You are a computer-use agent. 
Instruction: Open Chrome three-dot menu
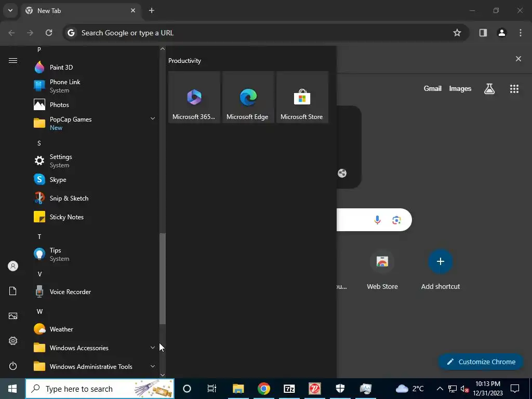tap(521, 33)
